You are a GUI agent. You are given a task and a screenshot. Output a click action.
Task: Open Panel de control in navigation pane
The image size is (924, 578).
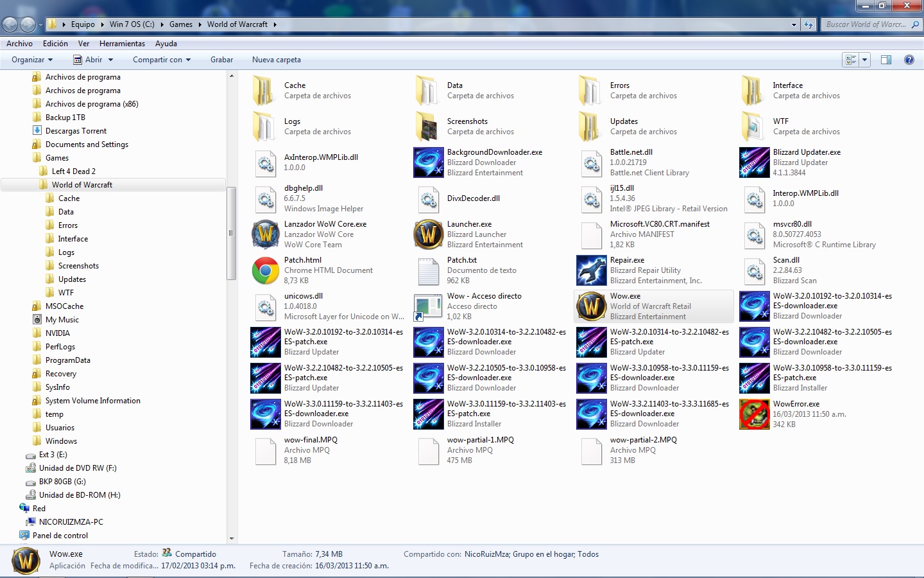coord(60,536)
